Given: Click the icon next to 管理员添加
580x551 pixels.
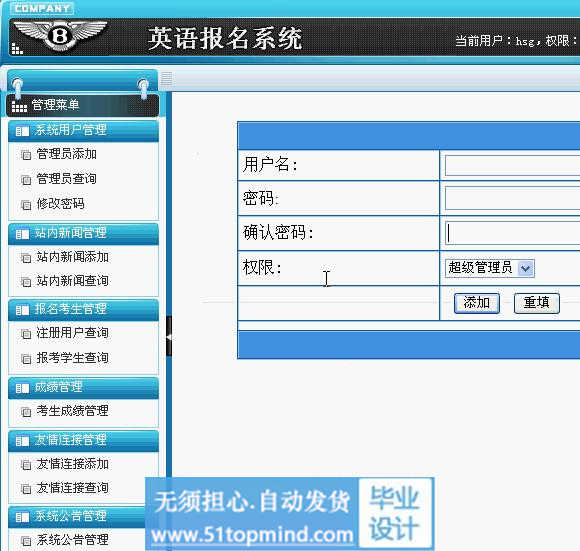Looking at the screenshot, I should [26, 155].
